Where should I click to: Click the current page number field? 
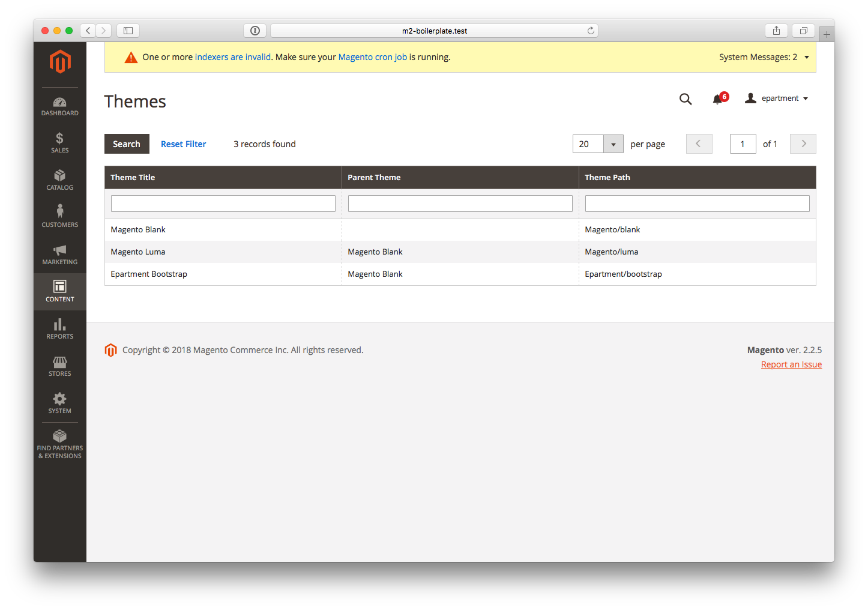coord(743,144)
